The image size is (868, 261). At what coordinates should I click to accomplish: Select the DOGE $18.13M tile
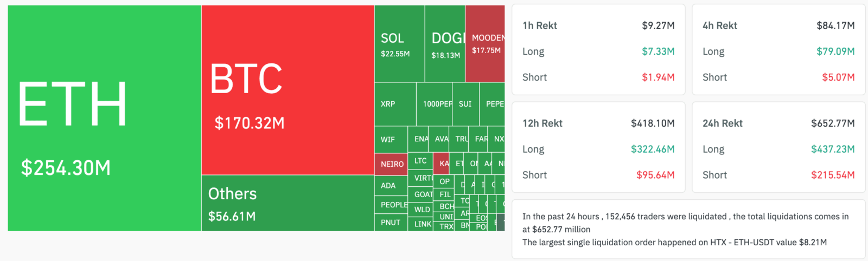coord(445,44)
